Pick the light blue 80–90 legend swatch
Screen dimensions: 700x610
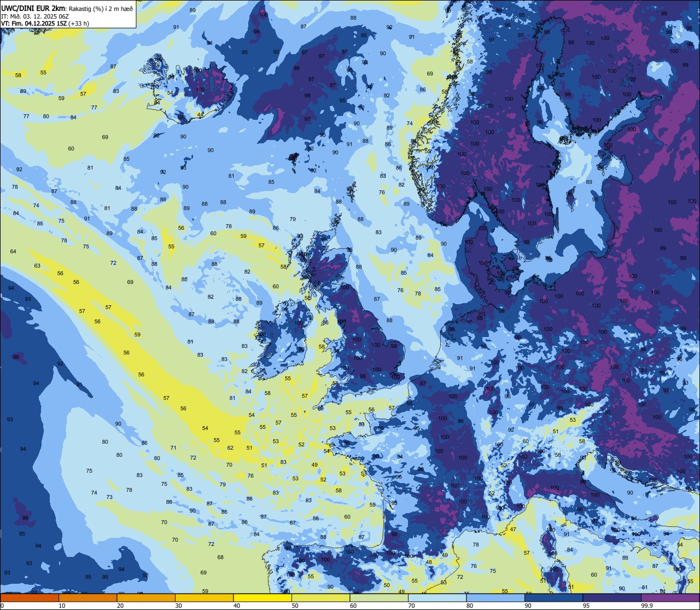tap(496, 597)
